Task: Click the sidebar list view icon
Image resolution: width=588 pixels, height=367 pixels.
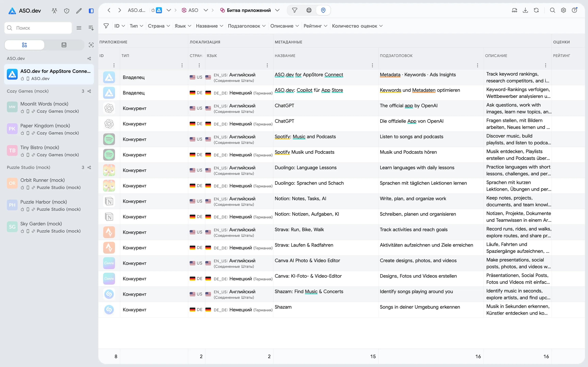Action: 79,28
